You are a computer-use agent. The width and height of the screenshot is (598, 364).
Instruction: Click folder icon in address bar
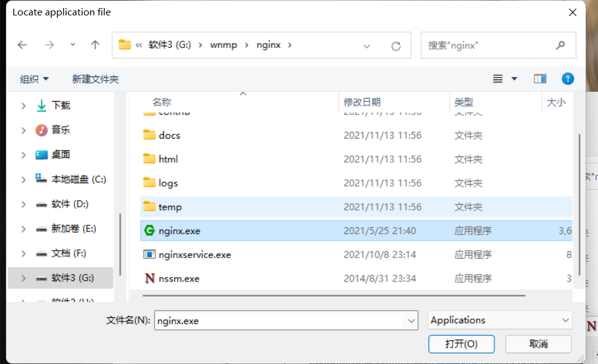click(x=125, y=44)
